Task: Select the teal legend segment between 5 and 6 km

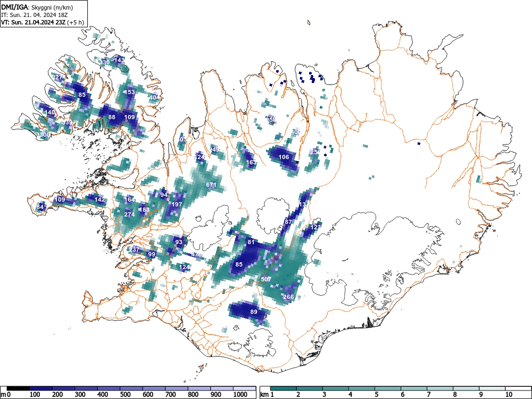Action: pos(388,388)
